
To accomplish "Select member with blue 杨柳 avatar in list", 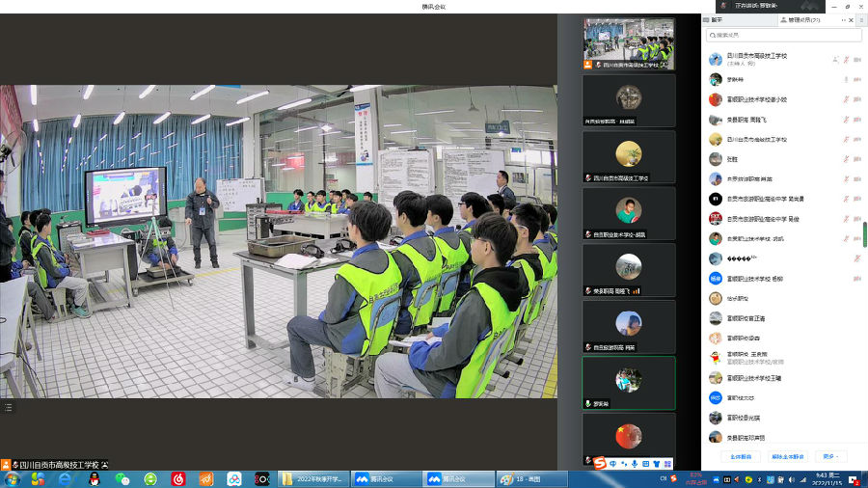I will point(716,279).
